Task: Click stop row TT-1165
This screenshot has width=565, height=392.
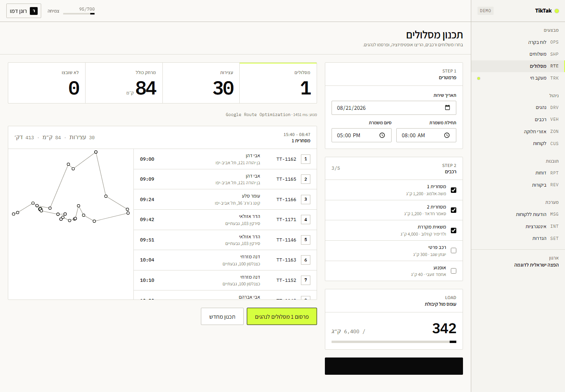Action: [x=225, y=179]
